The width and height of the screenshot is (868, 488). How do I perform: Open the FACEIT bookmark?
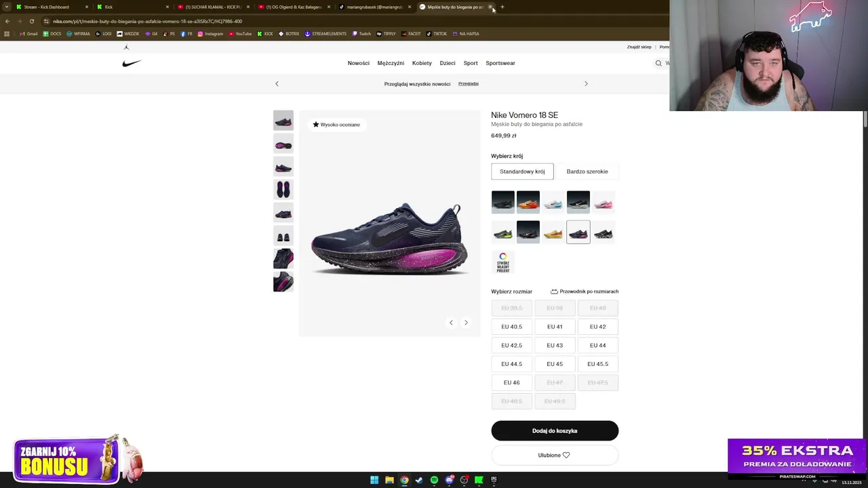pyautogui.click(x=411, y=34)
